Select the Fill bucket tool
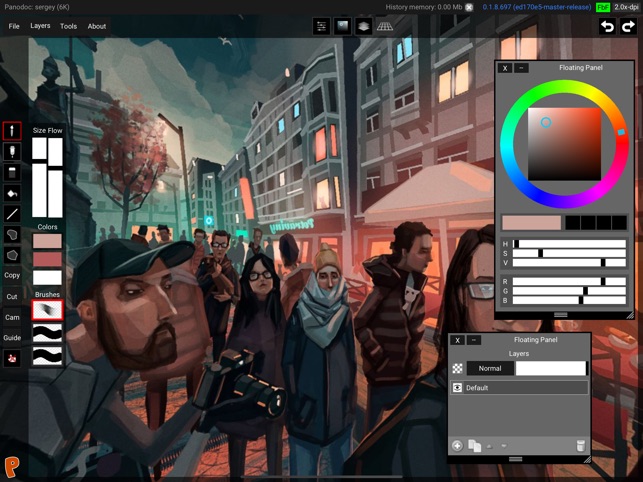 coord(12,193)
